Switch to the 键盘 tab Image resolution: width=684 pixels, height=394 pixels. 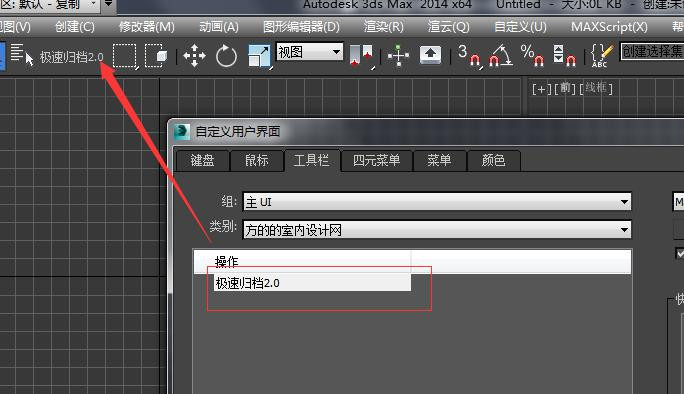coord(202,161)
